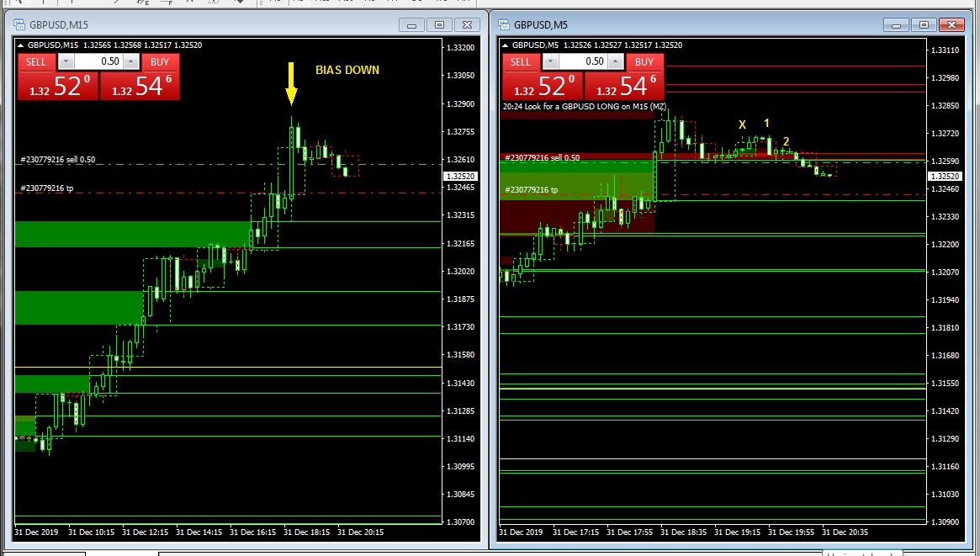Click 1.32020 on M15 price scale

(x=460, y=272)
